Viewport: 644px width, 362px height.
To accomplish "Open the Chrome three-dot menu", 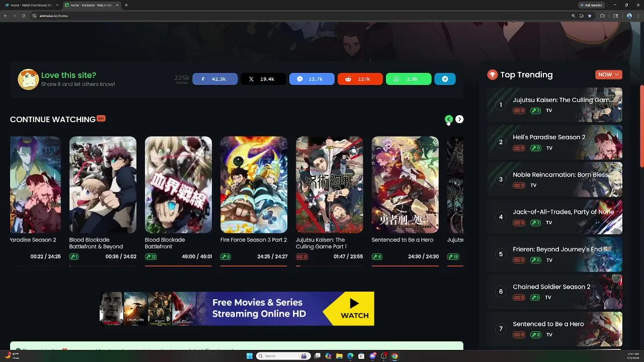I will [x=638, y=16].
